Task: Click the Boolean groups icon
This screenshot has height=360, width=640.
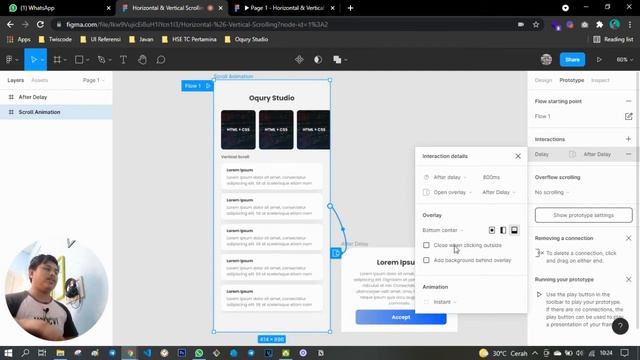Action: coord(337,60)
